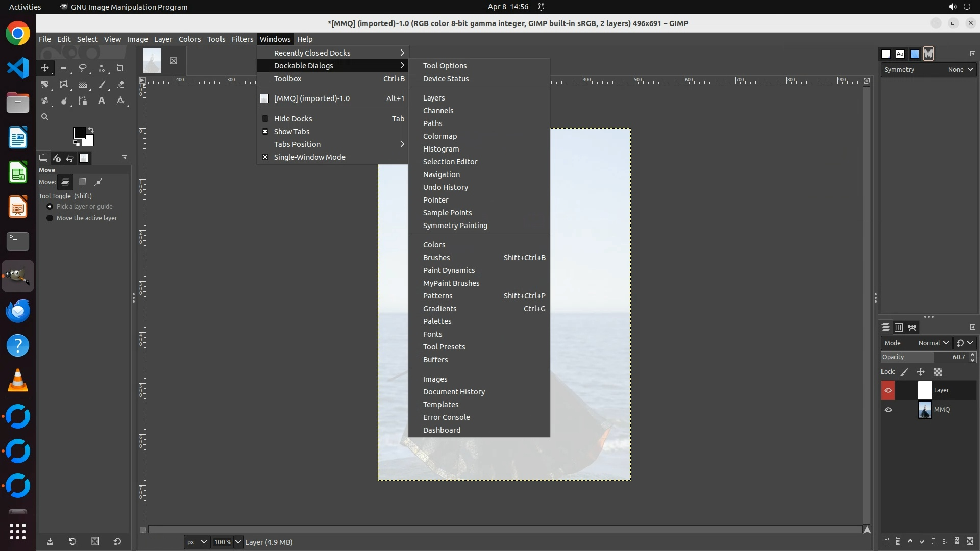
Task: Select the Move the active layer radio
Action: (50, 218)
